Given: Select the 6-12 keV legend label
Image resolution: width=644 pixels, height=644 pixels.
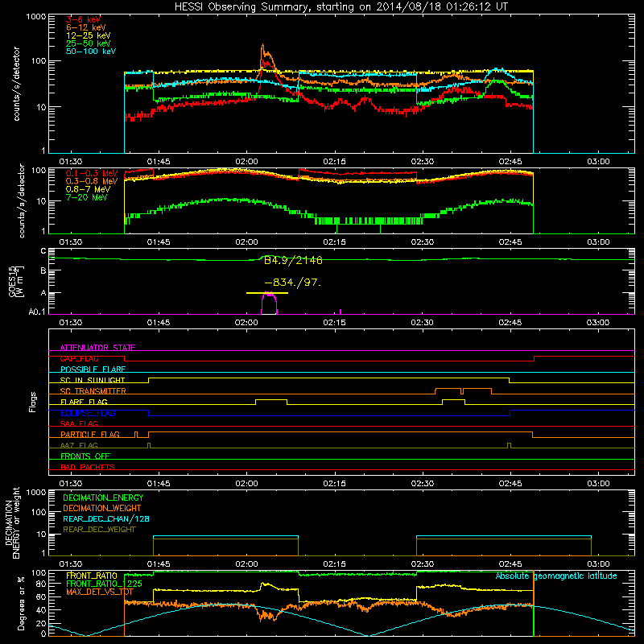Looking at the screenshot, I should pyautogui.click(x=86, y=27).
